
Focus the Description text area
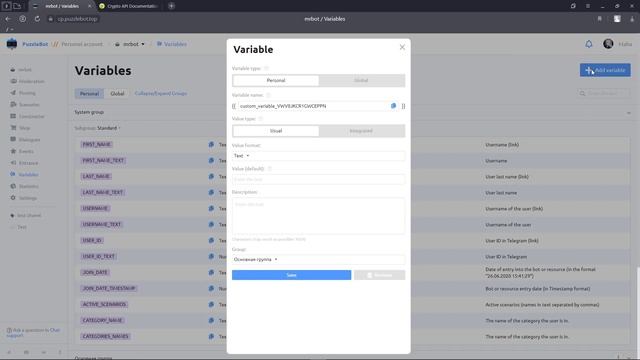tap(318, 216)
